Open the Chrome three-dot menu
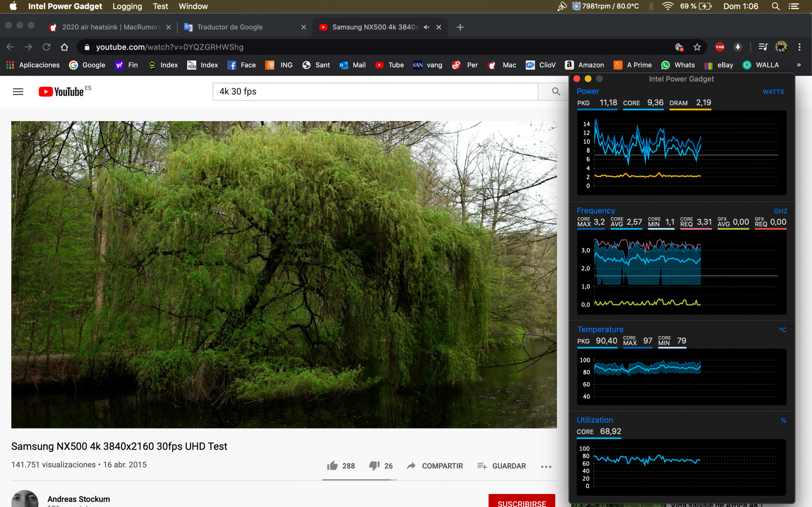This screenshot has height=507, width=812. pyautogui.click(x=799, y=47)
